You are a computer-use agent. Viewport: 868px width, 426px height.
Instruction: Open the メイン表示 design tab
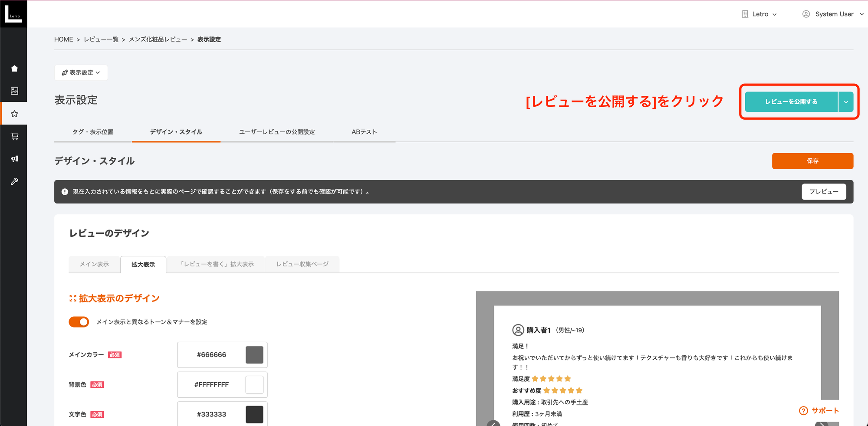pyautogui.click(x=94, y=264)
